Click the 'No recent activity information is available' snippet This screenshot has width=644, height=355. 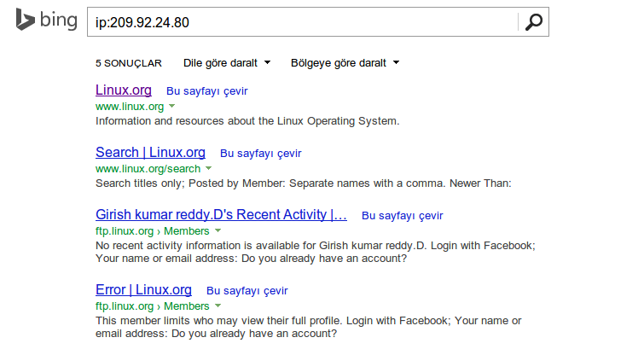[316, 252]
